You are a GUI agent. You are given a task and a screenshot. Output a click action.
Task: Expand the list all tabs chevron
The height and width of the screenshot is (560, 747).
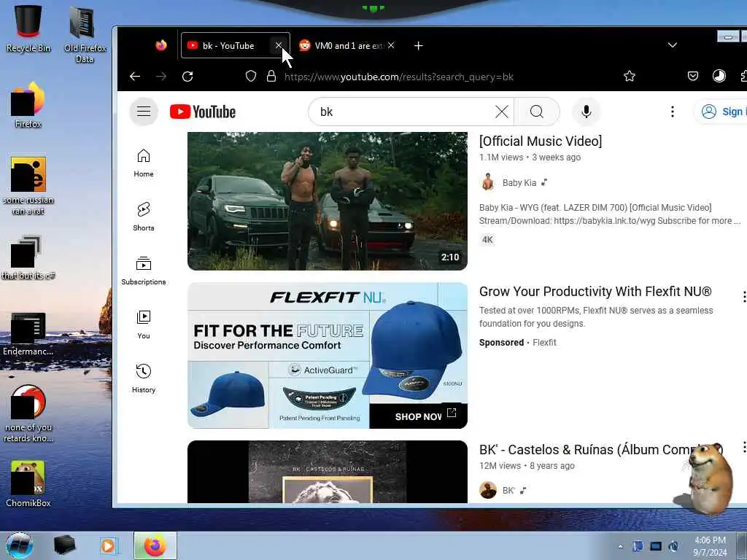pos(672,45)
